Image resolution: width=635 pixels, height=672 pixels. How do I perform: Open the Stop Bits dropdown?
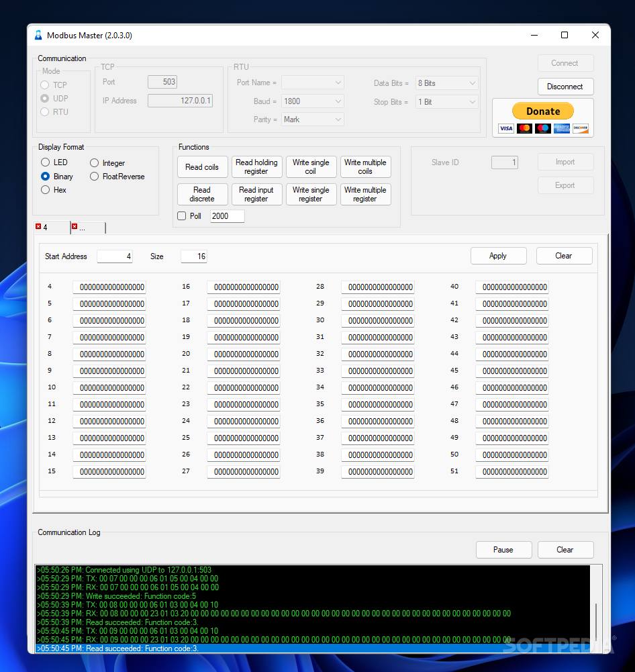click(x=447, y=102)
